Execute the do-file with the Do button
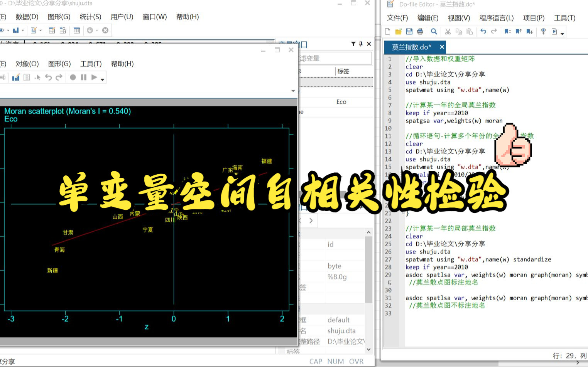Image resolution: width=588 pixels, height=367 pixels. point(554,31)
